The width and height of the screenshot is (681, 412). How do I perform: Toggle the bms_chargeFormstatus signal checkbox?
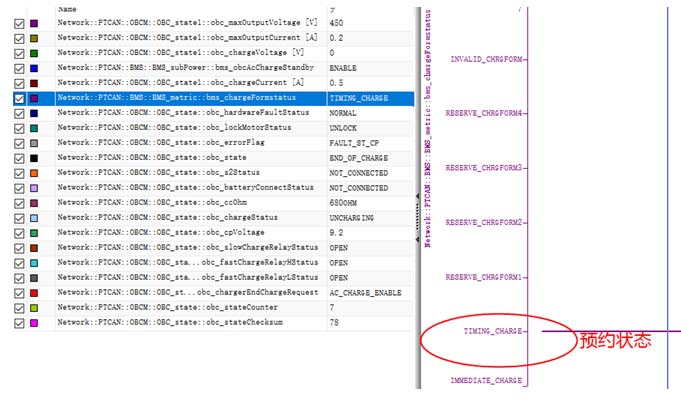(x=19, y=99)
